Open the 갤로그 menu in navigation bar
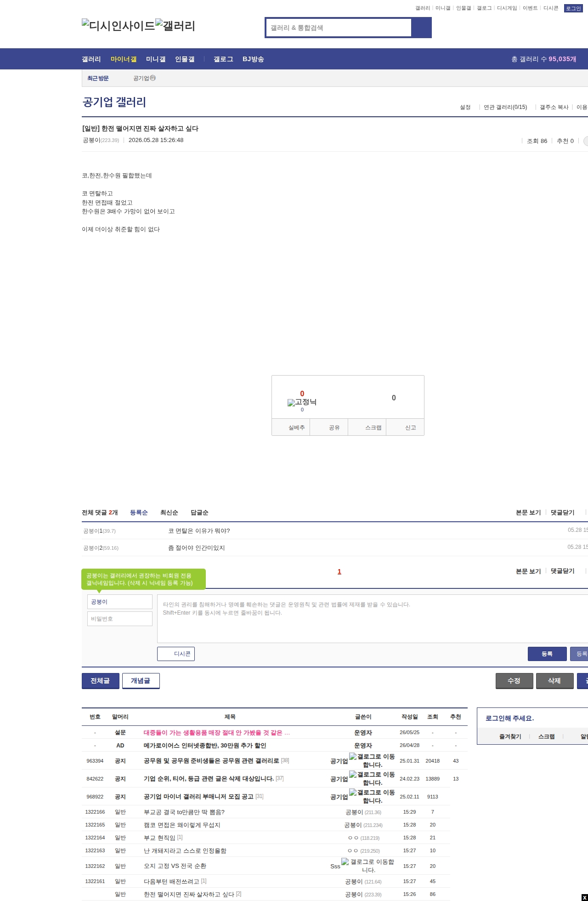588x901 pixels. 223,59
